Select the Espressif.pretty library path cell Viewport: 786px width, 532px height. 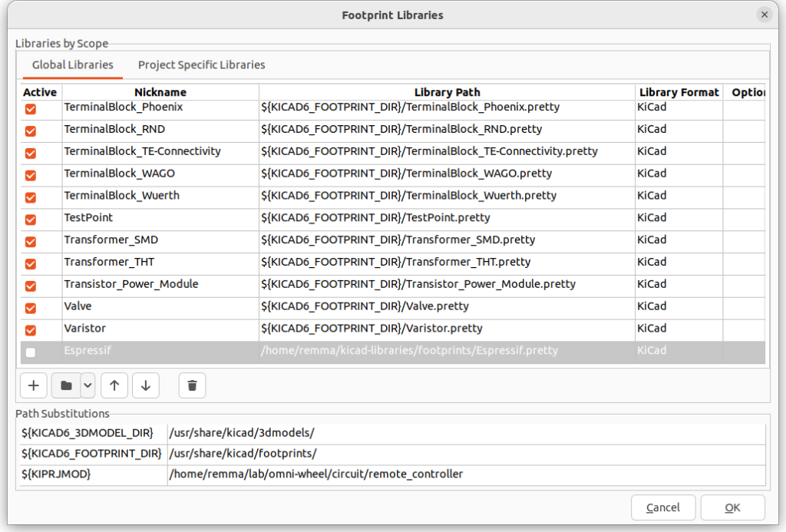[447, 352]
